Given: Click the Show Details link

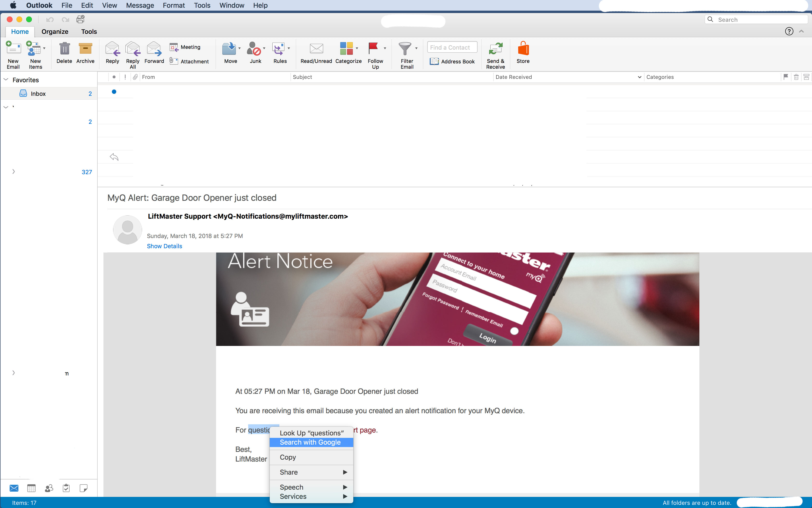Looking at the screenshot, I should pyautogui.click(x=164, y=246).
